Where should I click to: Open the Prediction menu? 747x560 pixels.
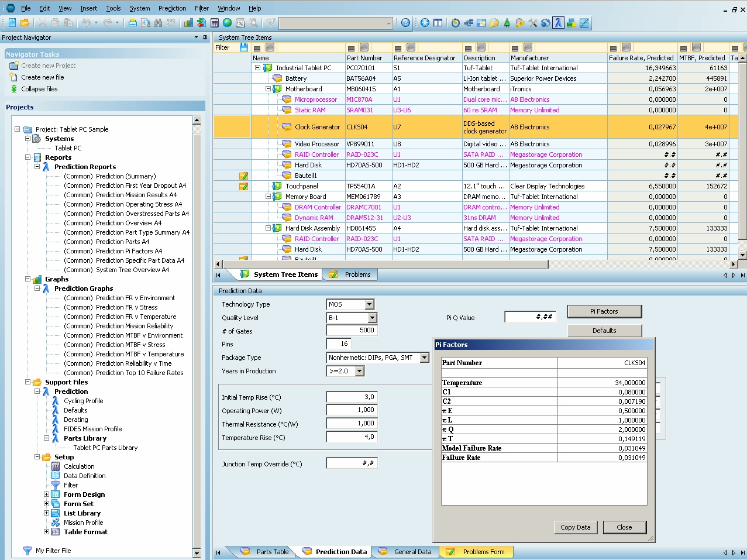point(172,8)
